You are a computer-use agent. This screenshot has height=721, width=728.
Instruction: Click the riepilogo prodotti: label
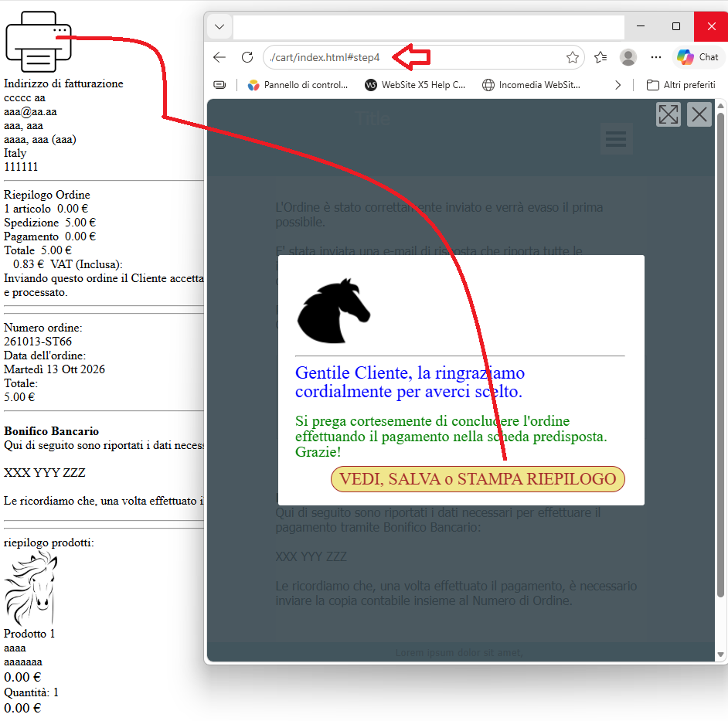[49, 542]
